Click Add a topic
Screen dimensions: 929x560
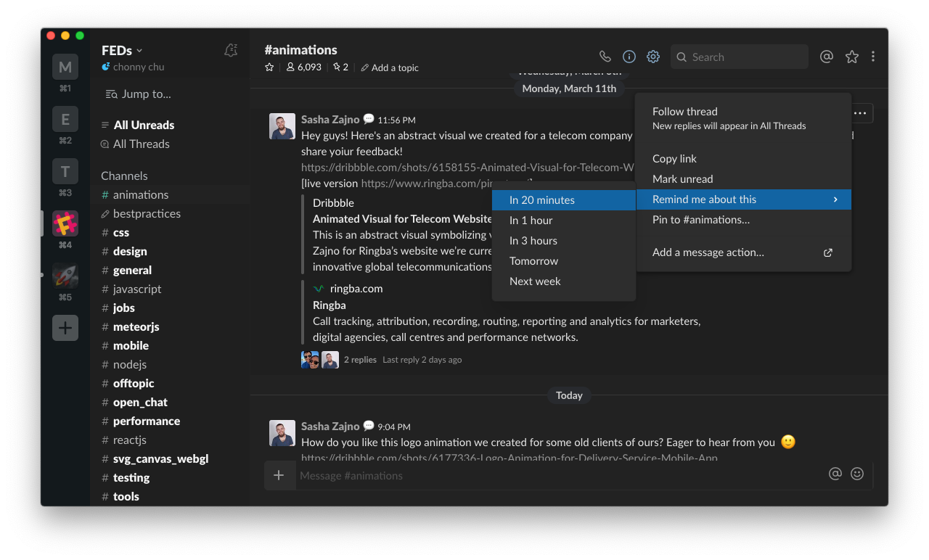pyautogui.click(x=390, y=67)
